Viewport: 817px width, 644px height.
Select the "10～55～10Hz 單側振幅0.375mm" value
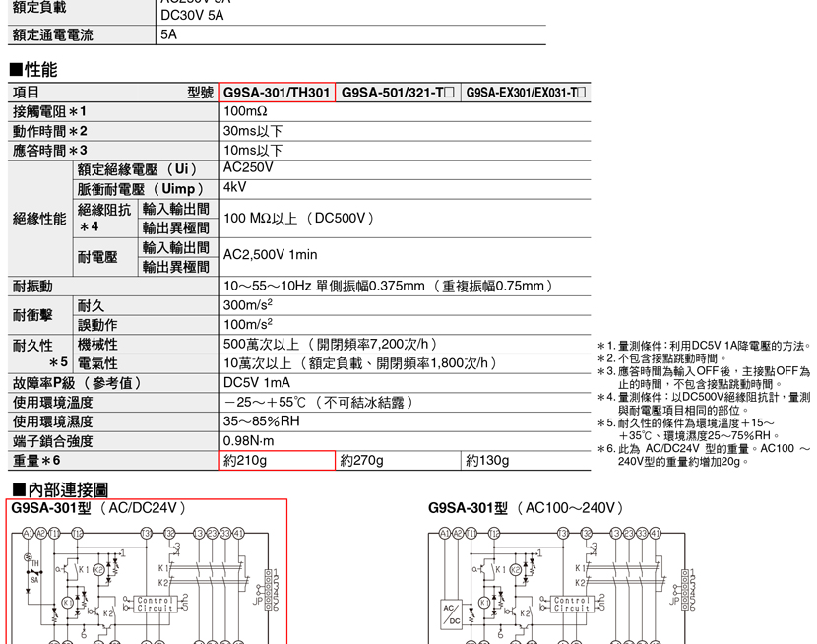(x=324, y=286)
